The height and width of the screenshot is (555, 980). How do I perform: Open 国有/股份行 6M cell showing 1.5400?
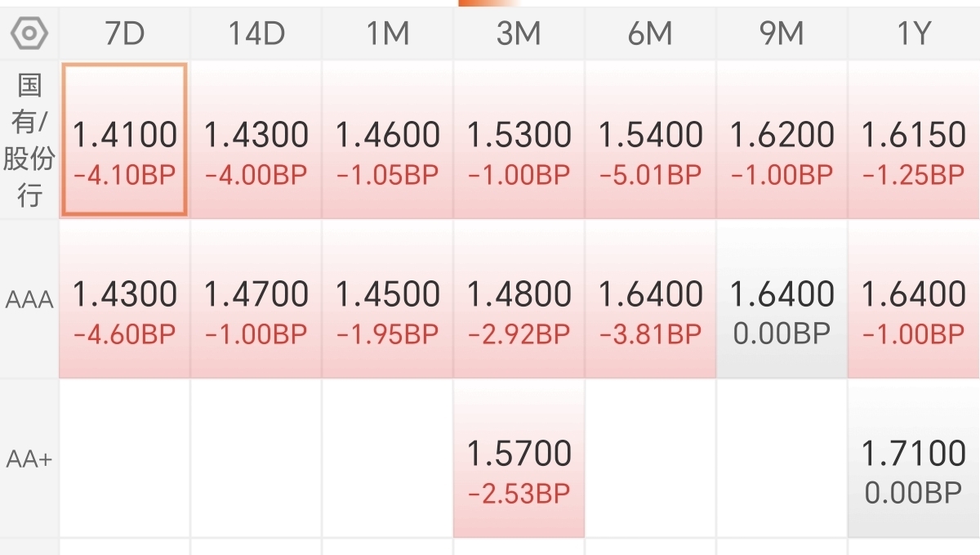tap(651, 140)
